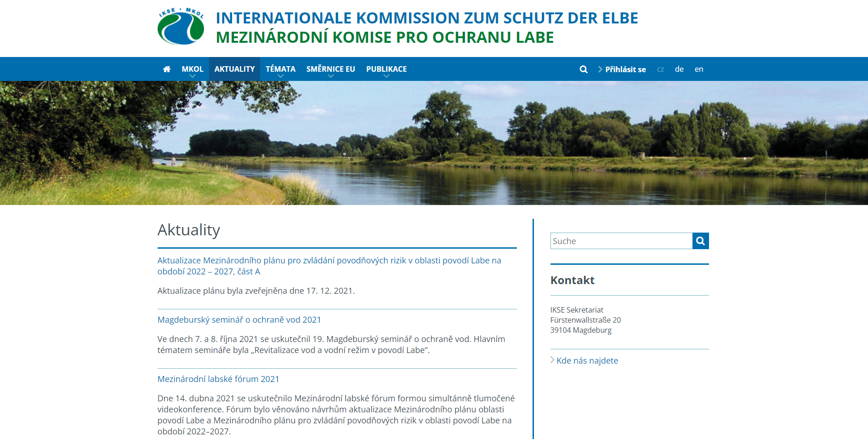Click Přihlásit se login link

pos(625,69)
